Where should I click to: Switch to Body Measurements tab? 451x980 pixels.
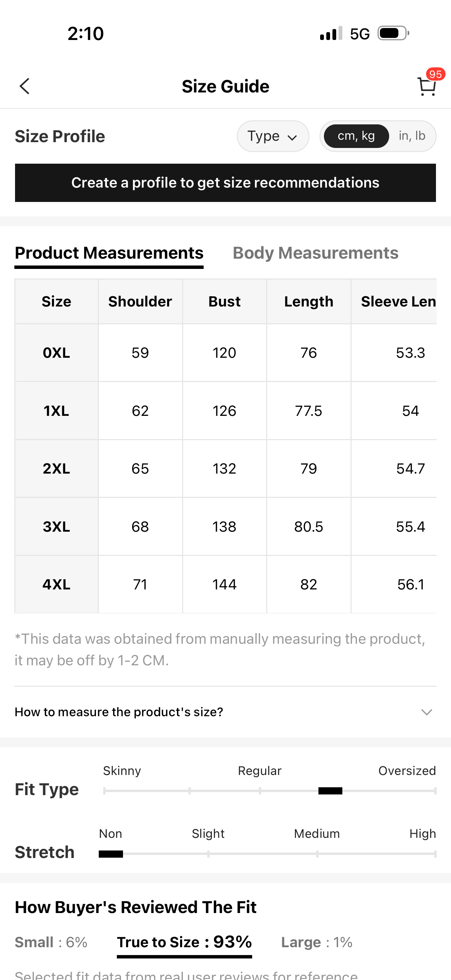pos(315,253)
